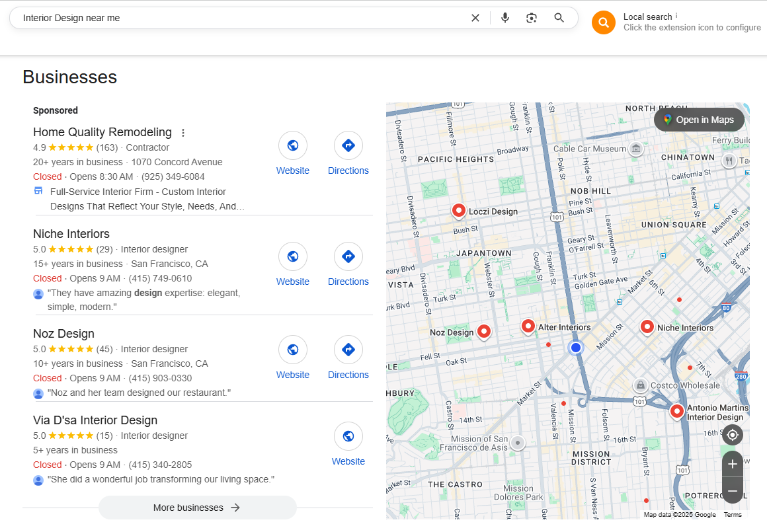767x532 pixels.
Task: Open Via D'sa Interior Design website
Action: point(348,444)
